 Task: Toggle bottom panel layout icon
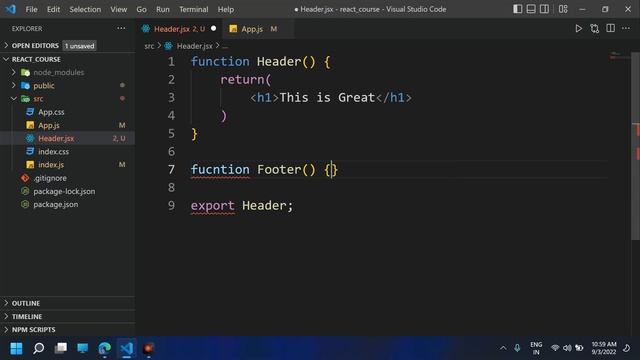tap(531, 9)
